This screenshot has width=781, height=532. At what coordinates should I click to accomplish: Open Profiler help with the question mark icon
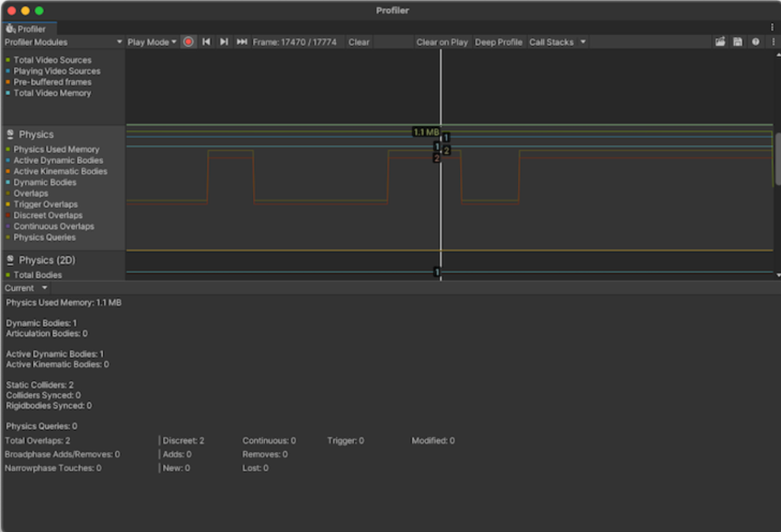click(754, 42)
